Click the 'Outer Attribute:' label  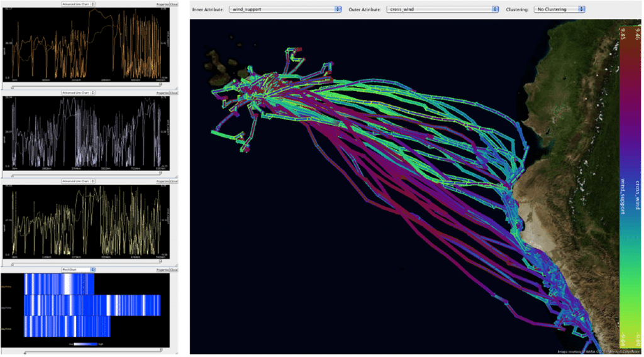coord(365,9)
